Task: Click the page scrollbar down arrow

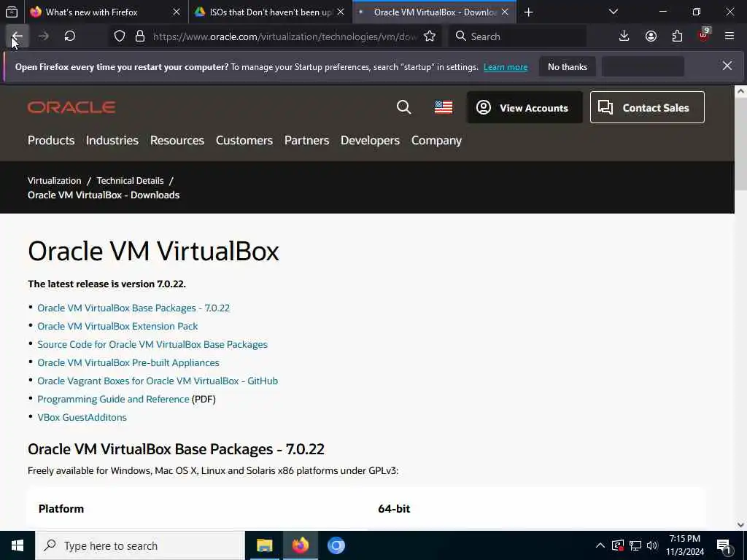Action: (740, 524)
